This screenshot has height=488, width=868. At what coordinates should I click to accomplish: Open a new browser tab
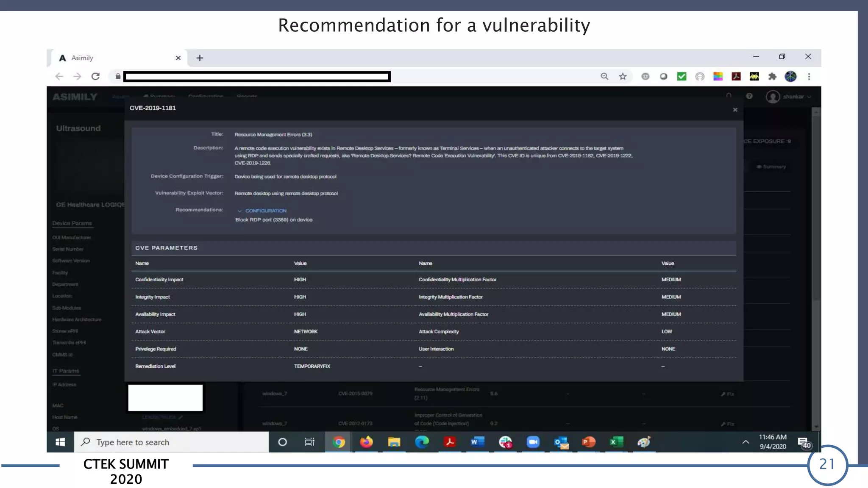tap(200, 58)
